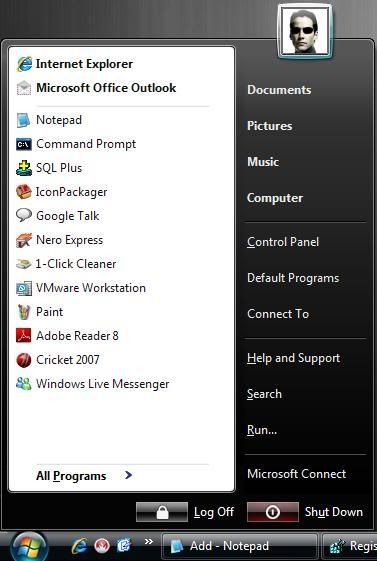Image resolution: width=377 pixels, height=561 pixels.
Task: Click the Windows Start orb
Action: (x=29, y=546)
